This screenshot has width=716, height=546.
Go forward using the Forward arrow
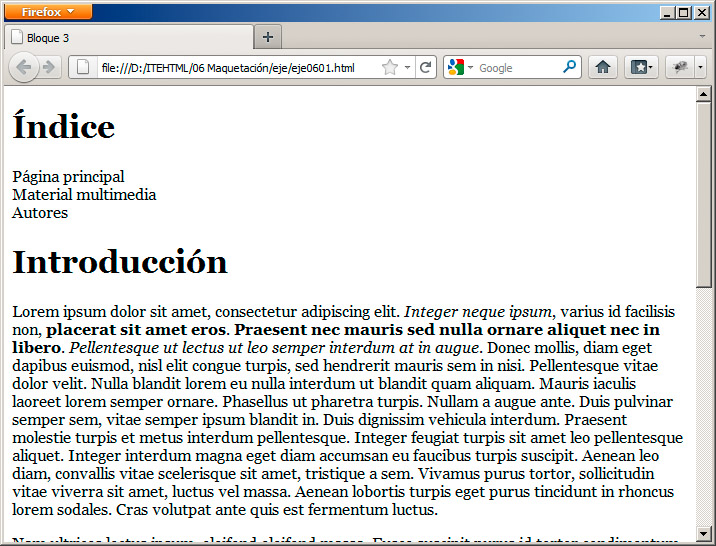[49, 68]
